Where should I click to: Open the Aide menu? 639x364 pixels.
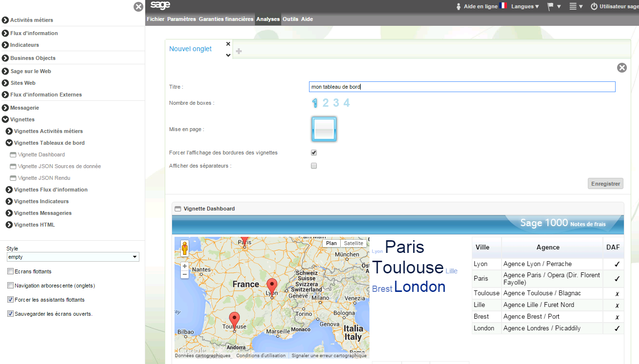[307, 19]
